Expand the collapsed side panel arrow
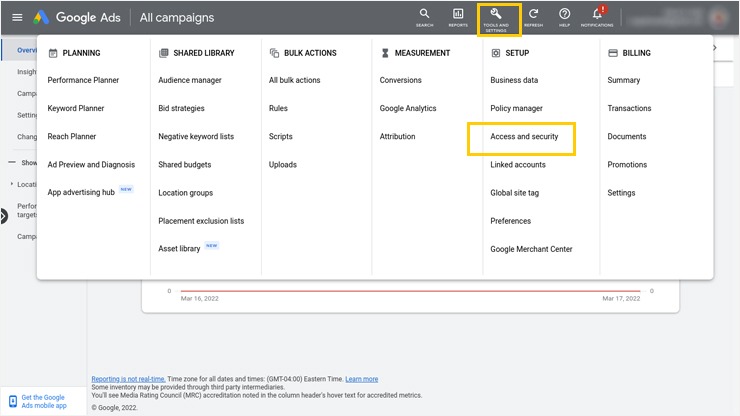Viewport: 740px width, 416px height. click(x=3, y=216)
